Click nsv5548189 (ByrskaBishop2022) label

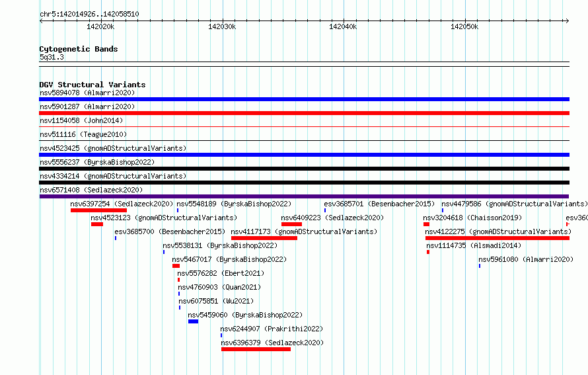click(234, 204)
